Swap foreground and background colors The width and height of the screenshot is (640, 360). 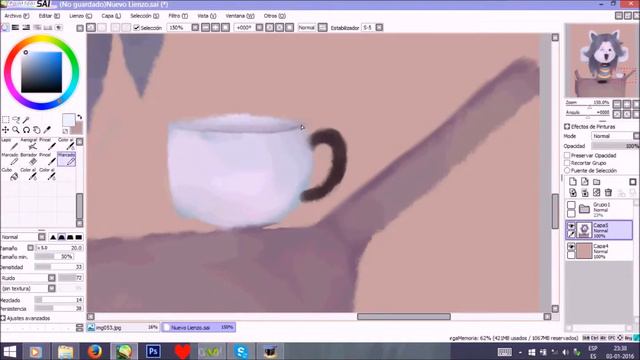point(80,117)
